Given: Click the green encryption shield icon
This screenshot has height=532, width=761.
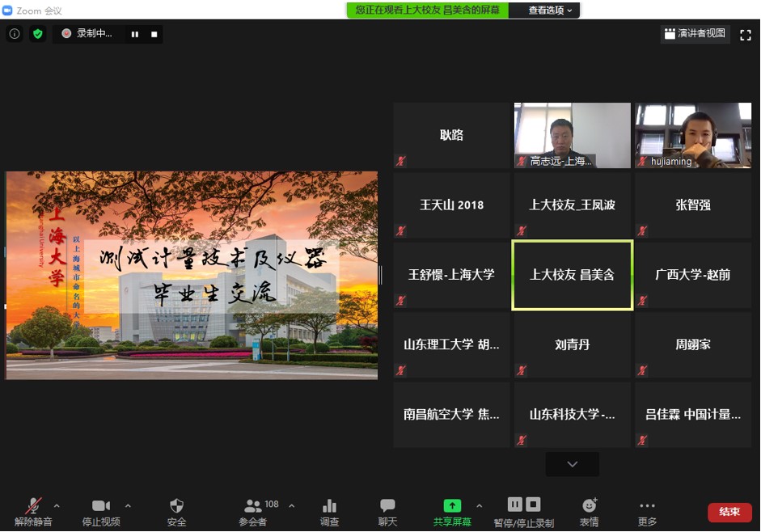Looking at the screenshot, I should [x=37, y=34].
